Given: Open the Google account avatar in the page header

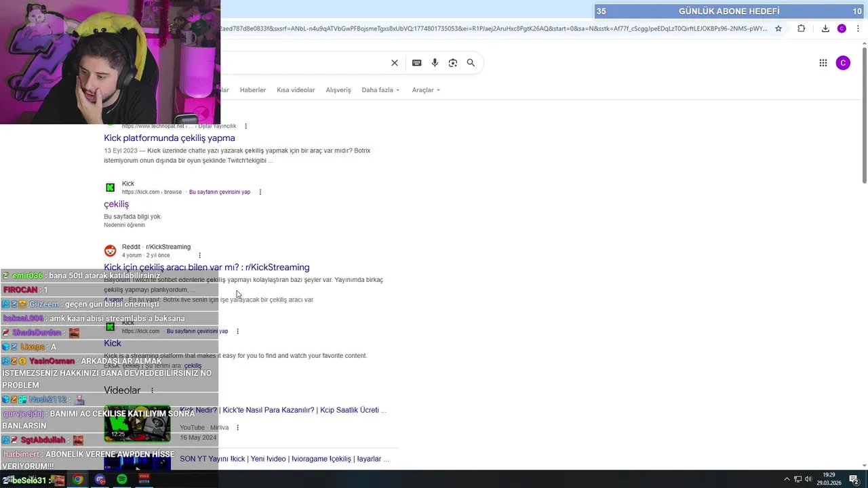Looking at the screenshot, I should 843,63.
